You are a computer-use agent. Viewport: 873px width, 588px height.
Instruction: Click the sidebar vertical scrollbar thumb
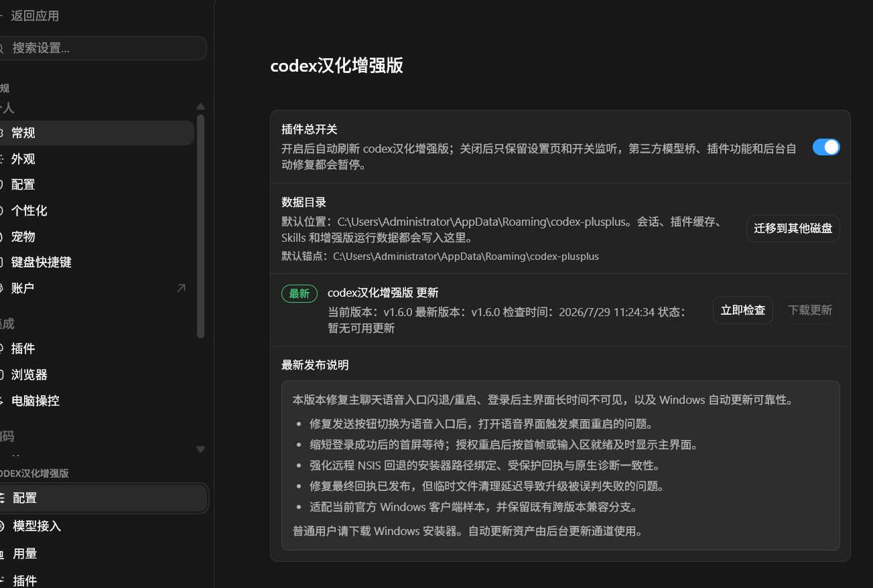(x=200, y=226)
